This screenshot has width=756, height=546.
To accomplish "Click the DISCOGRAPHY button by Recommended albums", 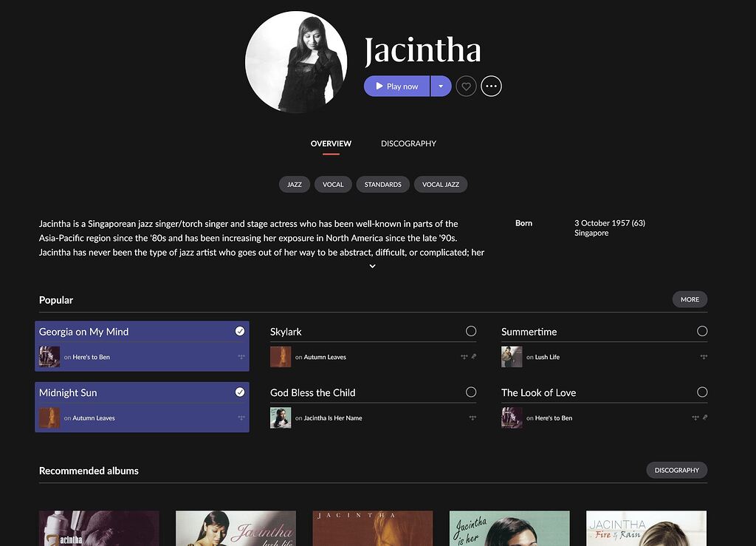I will (676, 471).
